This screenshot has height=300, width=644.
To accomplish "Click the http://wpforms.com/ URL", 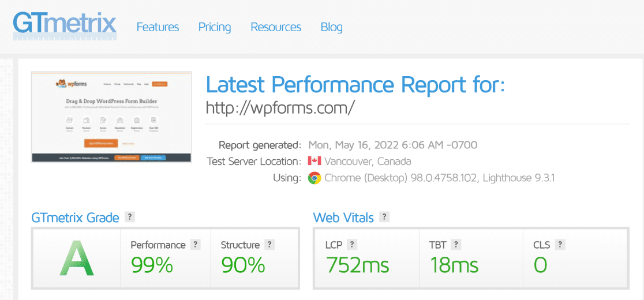I will click(280, 107).
